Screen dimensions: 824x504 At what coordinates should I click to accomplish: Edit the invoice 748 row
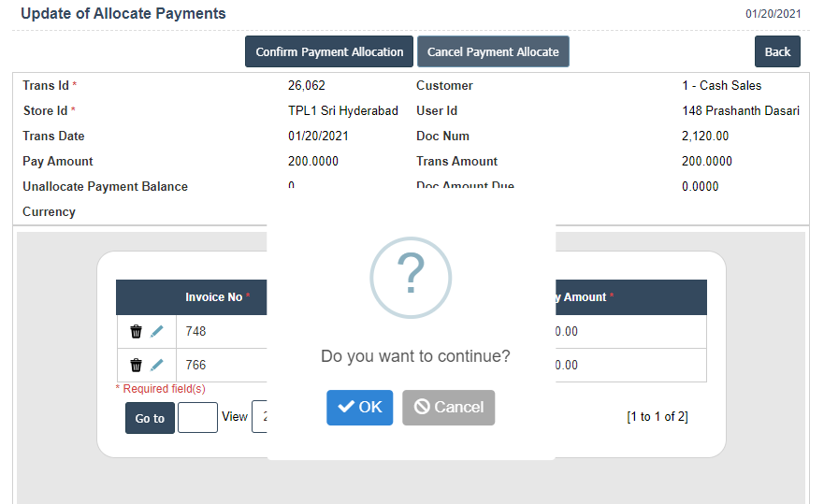[x=157, y=332]
